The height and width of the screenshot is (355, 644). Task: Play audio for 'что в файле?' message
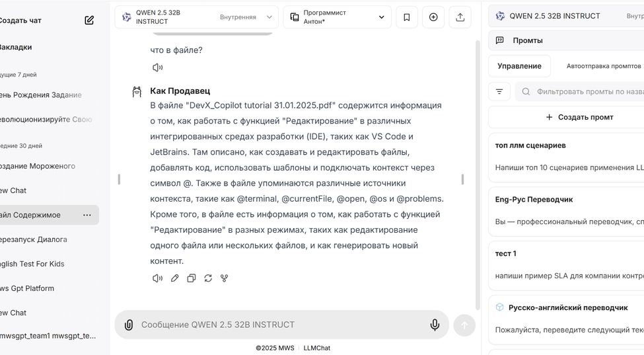click(x=157, y=67)
